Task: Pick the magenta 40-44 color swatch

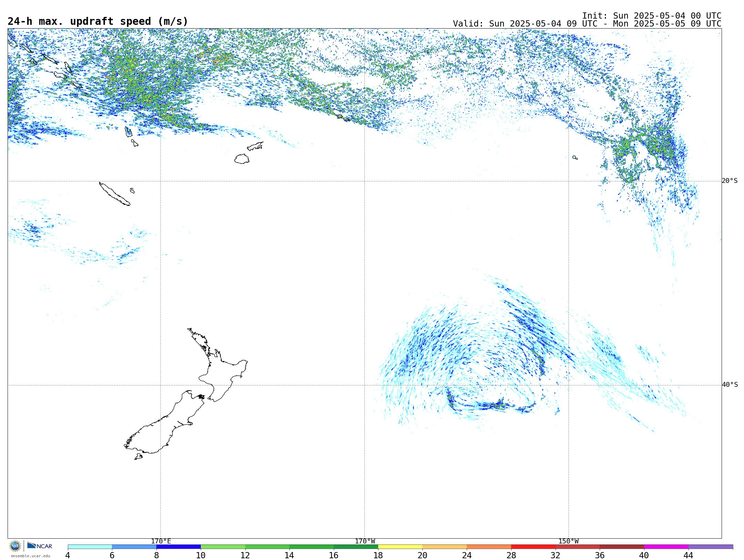Action: 666,547
